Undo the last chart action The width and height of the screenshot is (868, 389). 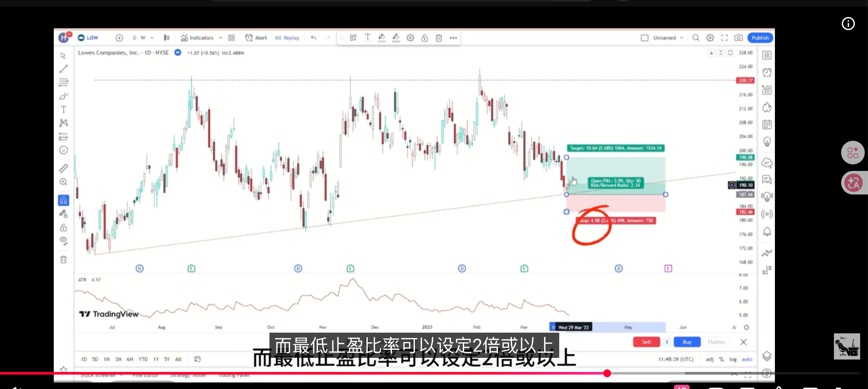point(313,38)
